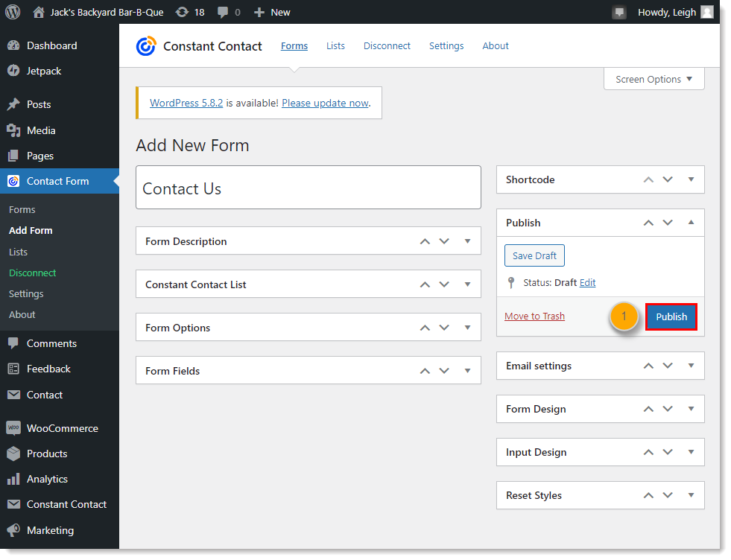Move Shortcode panel down
Screen dimensions: 731x560
click(x=668, y=179)
